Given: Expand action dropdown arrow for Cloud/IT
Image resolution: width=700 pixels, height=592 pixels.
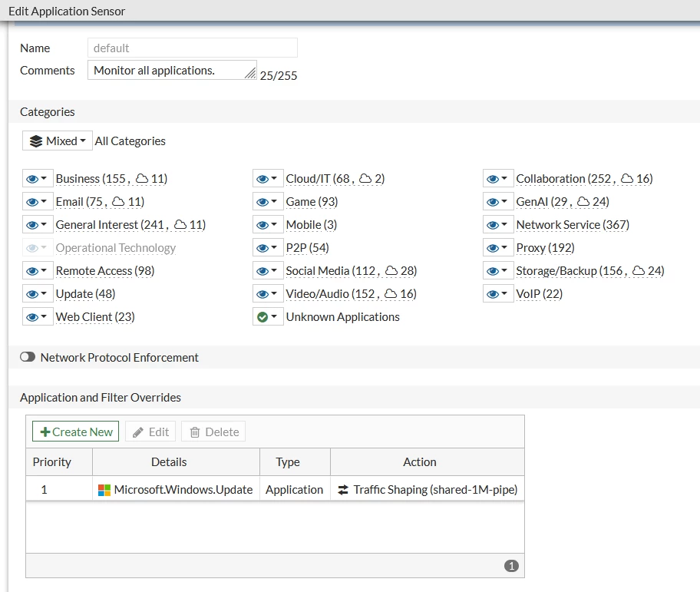Looking at the screenshot, I should (x=274, y=178).
